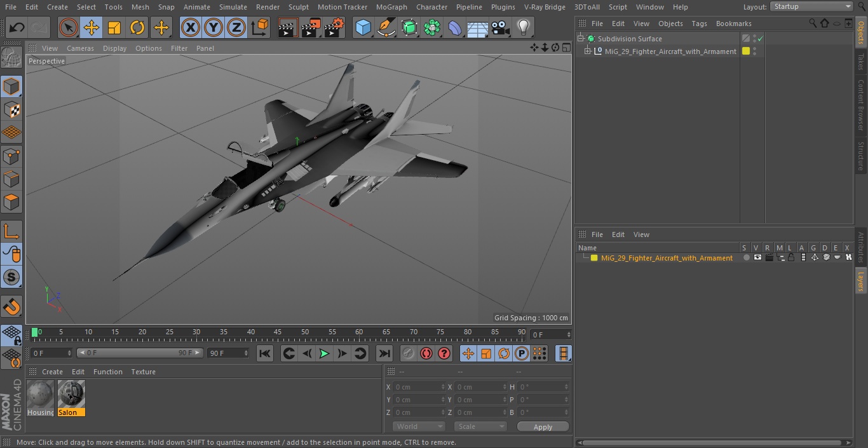Make object editable icon
The image size is (868, 448).
coord(11,58)
